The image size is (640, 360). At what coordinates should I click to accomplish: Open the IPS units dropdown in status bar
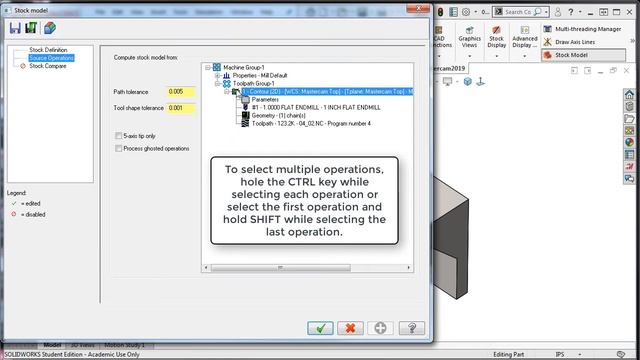click(x=580, y=354)
